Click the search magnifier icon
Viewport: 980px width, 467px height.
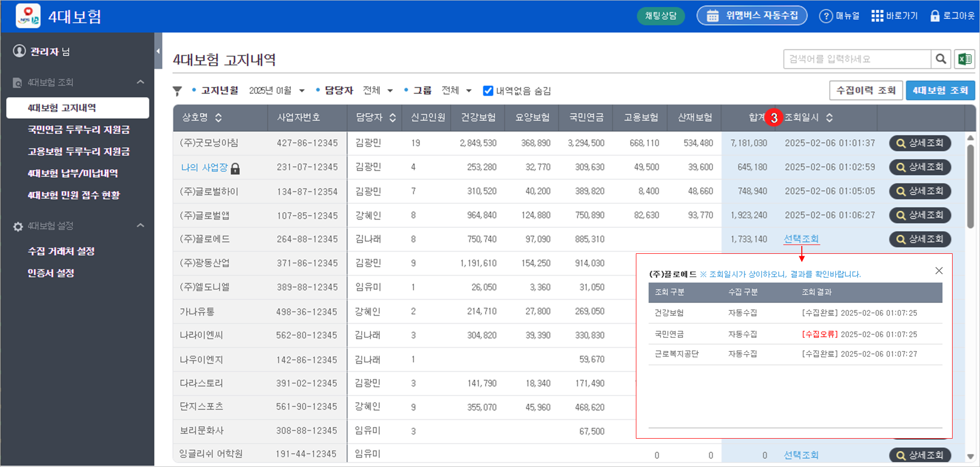click(x=940, y=59)
